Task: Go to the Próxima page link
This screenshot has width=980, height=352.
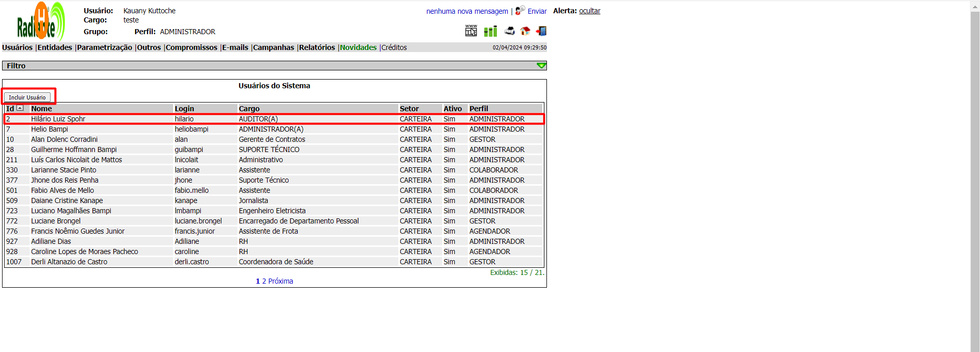Action: 280,281
